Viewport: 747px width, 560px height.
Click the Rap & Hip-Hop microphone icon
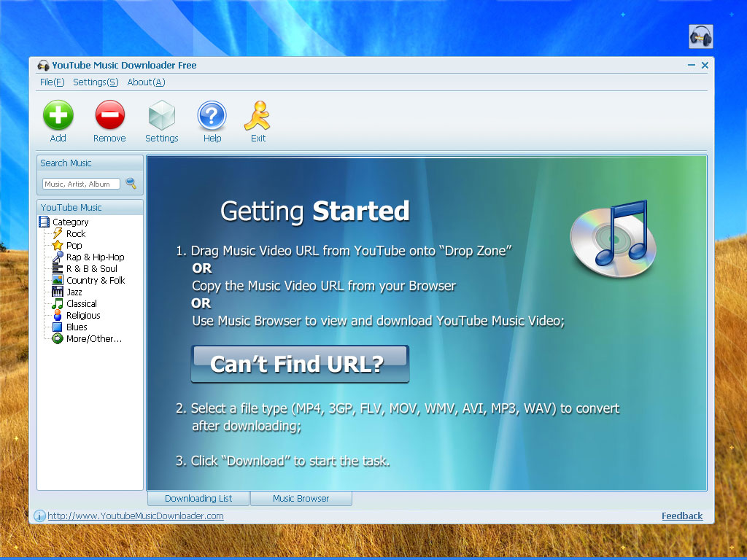pyautogui.click(x=58, y=257)
